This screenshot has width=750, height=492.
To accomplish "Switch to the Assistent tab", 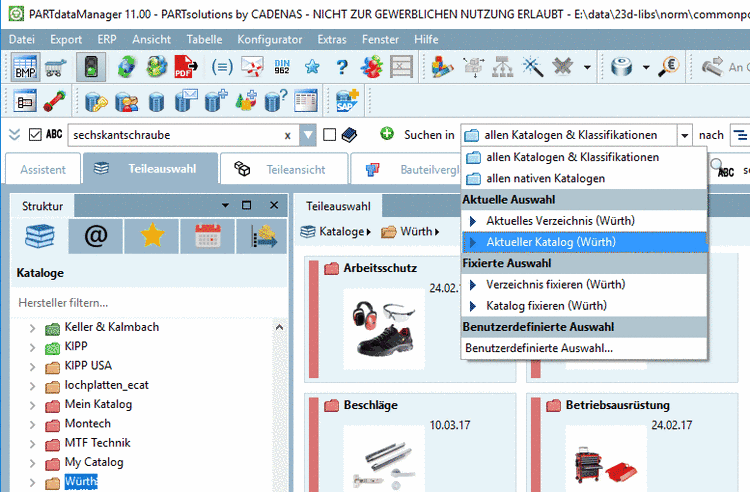I will (43, 169).
